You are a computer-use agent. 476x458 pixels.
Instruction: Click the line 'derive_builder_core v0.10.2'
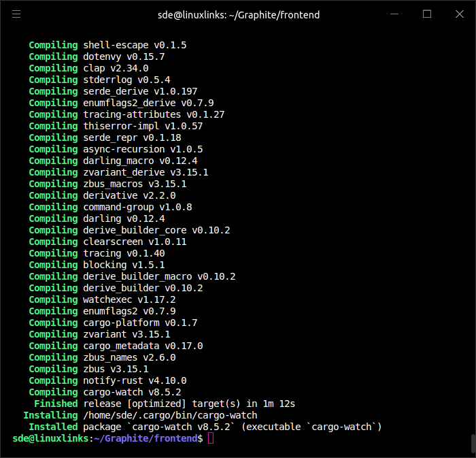click(156, 230)
